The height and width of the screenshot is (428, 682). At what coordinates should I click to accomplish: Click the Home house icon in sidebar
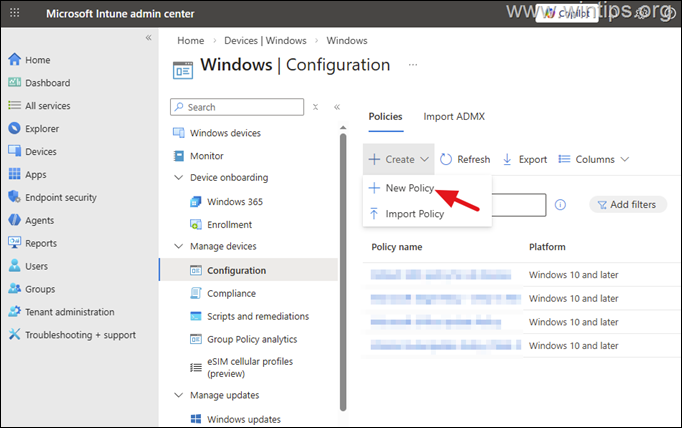[x=14, y=60]
